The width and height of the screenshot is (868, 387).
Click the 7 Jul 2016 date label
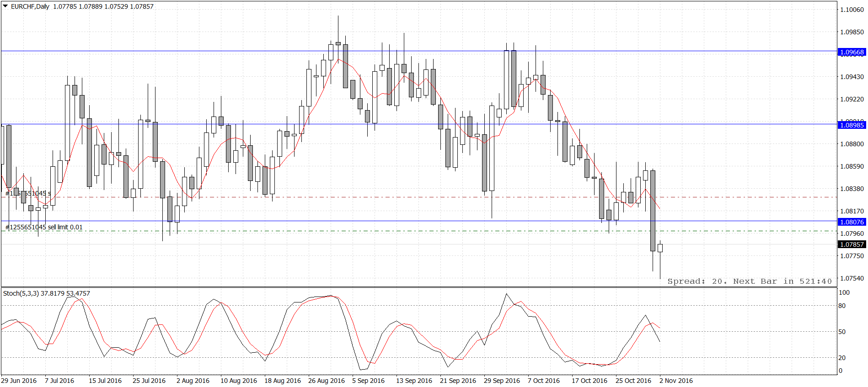(x=59, y=381)
